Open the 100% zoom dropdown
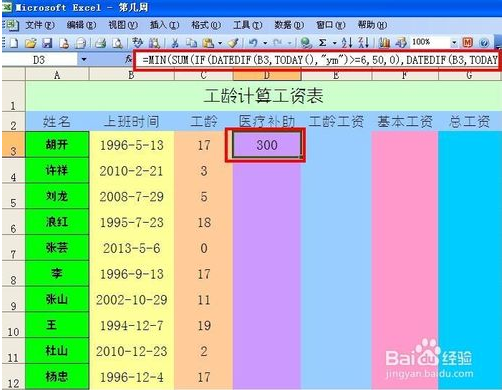503x390 pixels. (454, 43)
